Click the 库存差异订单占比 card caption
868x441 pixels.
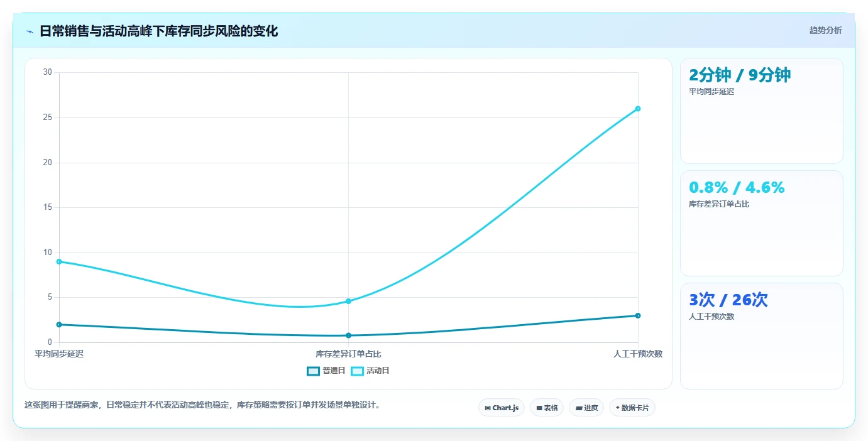[719, 204]
